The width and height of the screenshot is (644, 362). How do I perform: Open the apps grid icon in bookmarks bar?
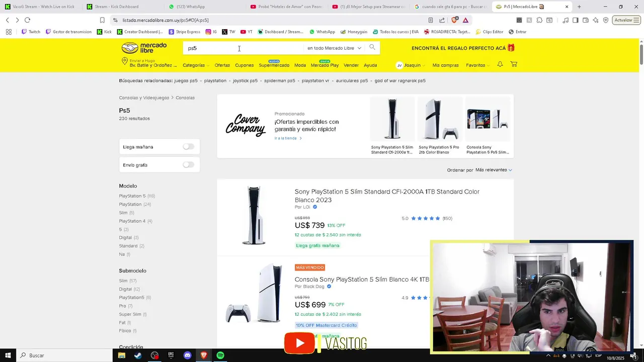(9, 32)
